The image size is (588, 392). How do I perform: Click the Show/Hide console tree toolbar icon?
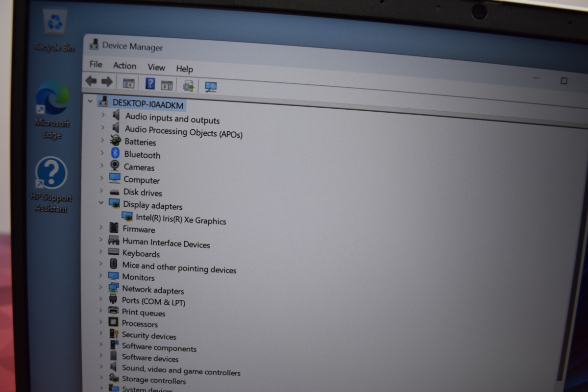[x=128, y=83]
